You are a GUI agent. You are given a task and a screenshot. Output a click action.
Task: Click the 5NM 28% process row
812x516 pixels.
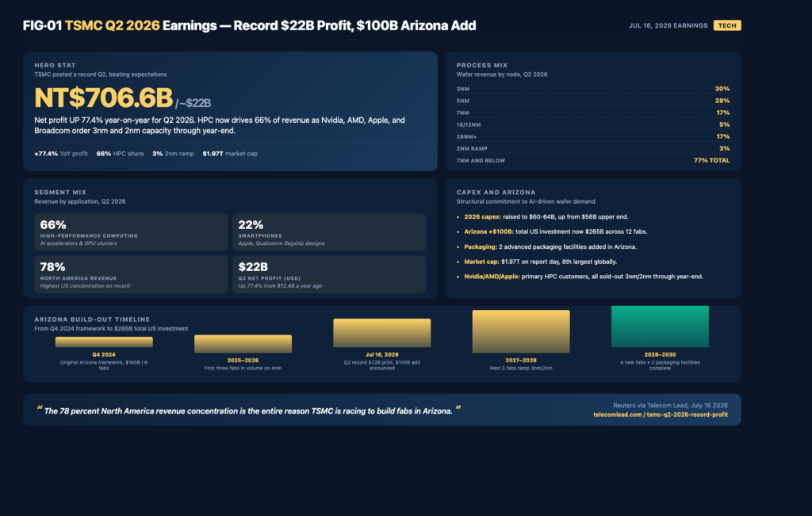tap(593, 101)
